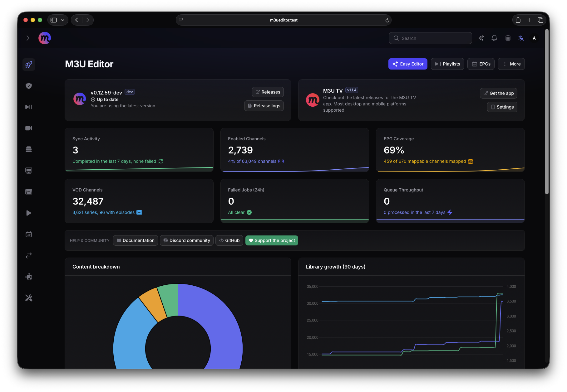This screenshot has height=392, width=567.
Task: Open a new browser tab with plus
Action: pos(529,20)
